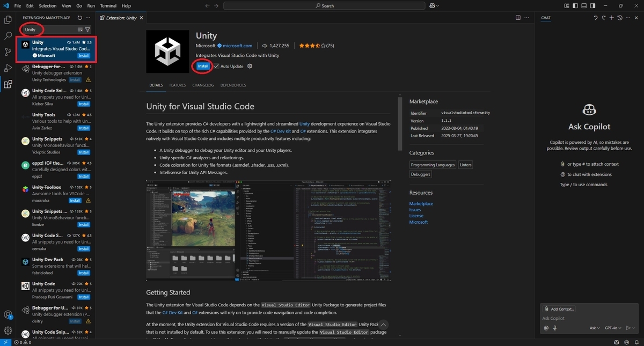
Task: Click the Add Context button in chat
Action: (559, 309)
